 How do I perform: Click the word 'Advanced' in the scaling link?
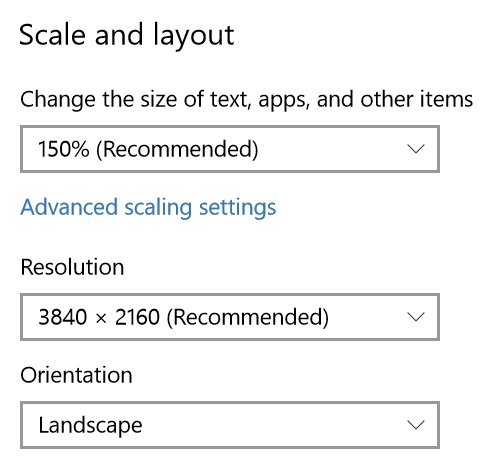69,207
